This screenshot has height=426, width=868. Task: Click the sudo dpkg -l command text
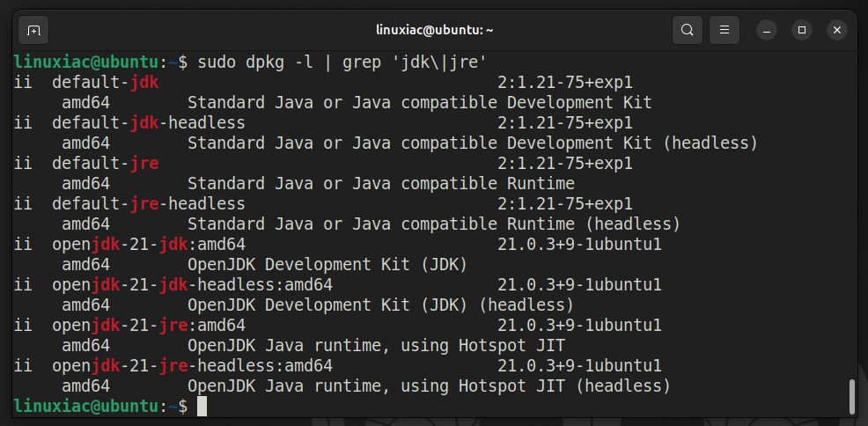255,62
